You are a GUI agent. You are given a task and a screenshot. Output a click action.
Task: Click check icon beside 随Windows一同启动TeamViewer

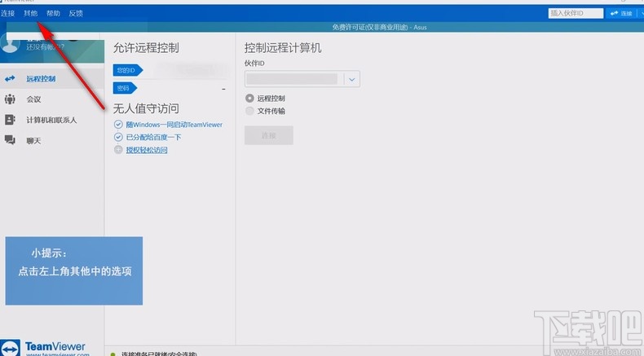tap(118, 125)
